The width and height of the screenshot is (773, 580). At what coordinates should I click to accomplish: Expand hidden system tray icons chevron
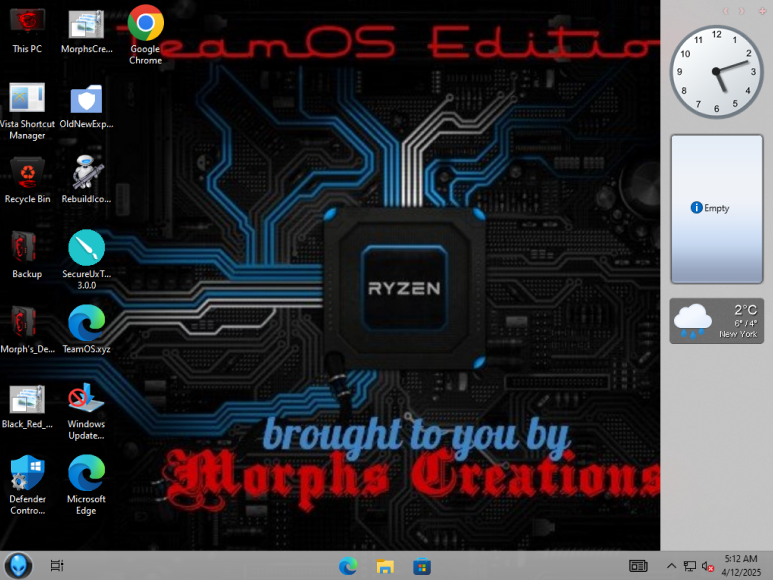point(671,566)
